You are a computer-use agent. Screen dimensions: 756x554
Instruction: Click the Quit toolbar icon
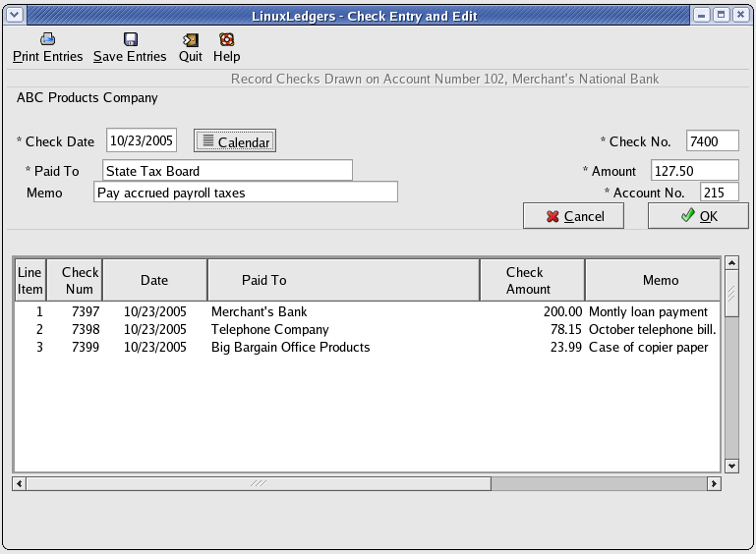(x=191, y=40)
